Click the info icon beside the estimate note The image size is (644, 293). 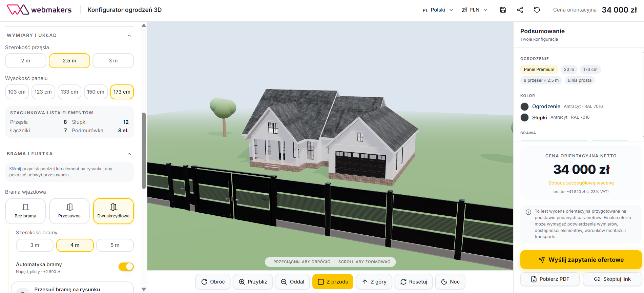[528, 212]
